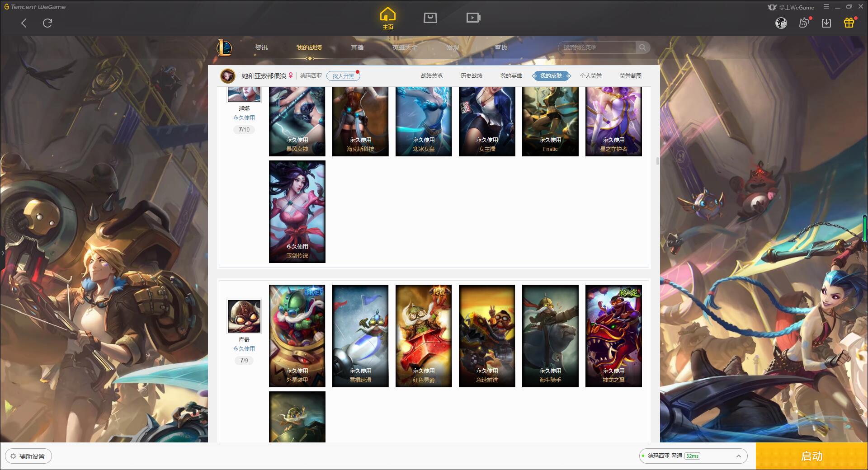Click 永久使用 link under 库奇
The width and height of the screenshot is (868, 470).
(x=244, y=348)
